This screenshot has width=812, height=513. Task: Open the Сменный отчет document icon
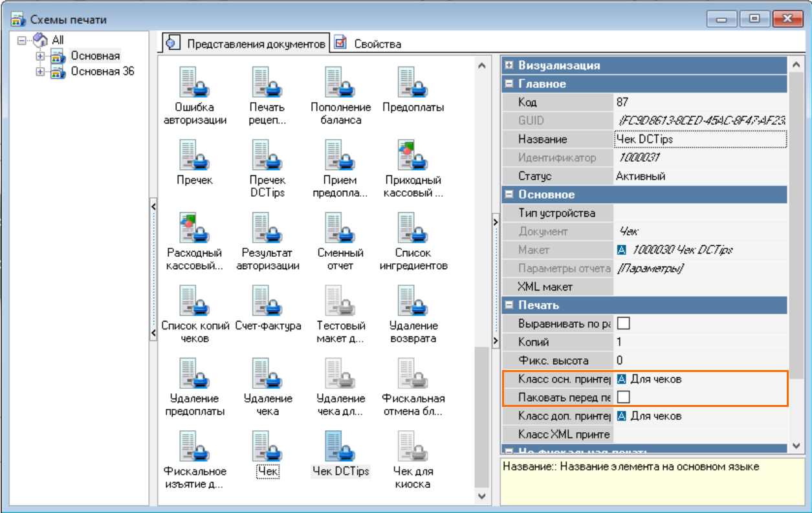click(340, 228)
